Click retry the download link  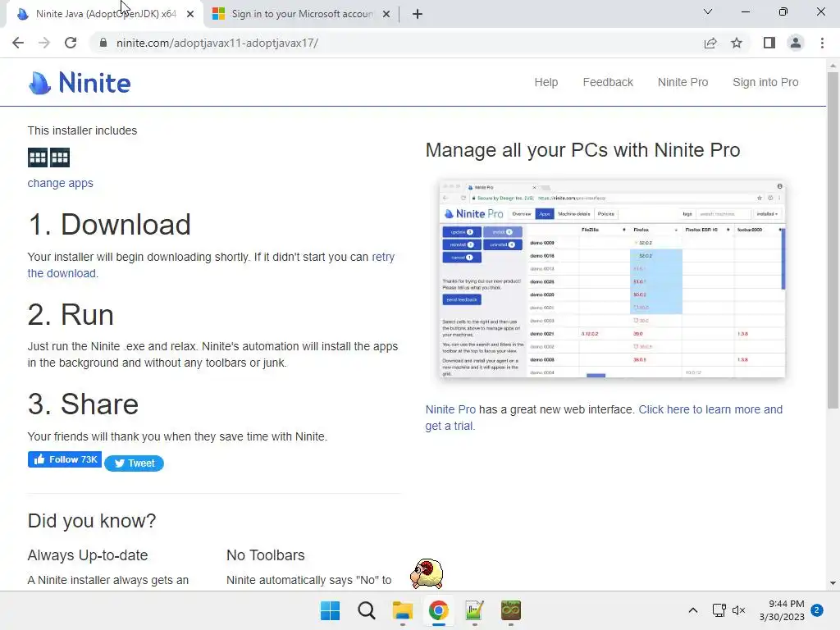211,265
